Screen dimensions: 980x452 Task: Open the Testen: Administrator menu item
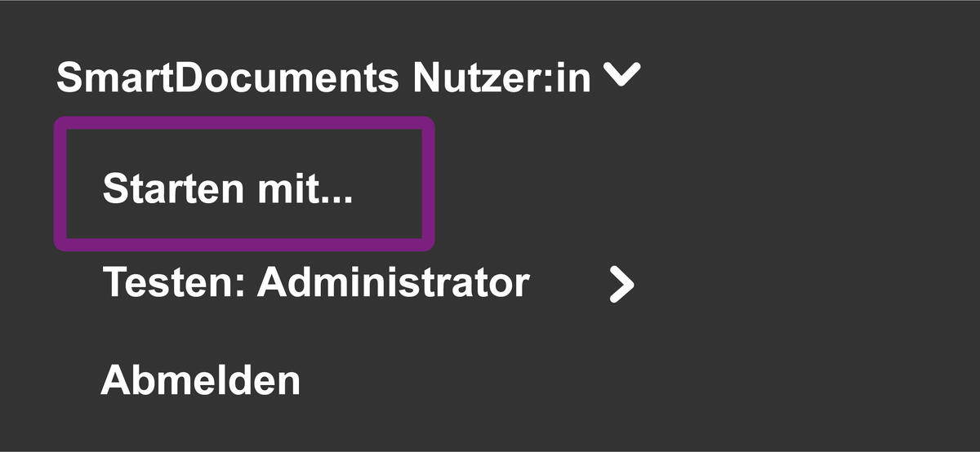coord(316,283)
